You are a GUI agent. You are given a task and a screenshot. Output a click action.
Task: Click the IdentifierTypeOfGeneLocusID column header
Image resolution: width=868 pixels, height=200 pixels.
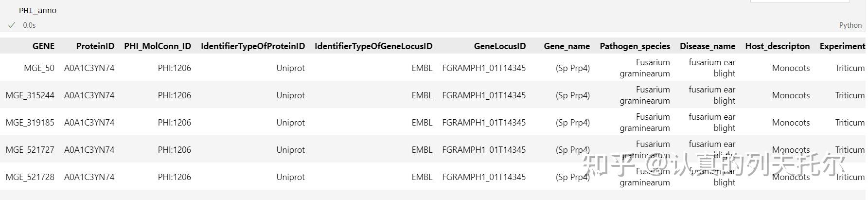tap(373, 46)
